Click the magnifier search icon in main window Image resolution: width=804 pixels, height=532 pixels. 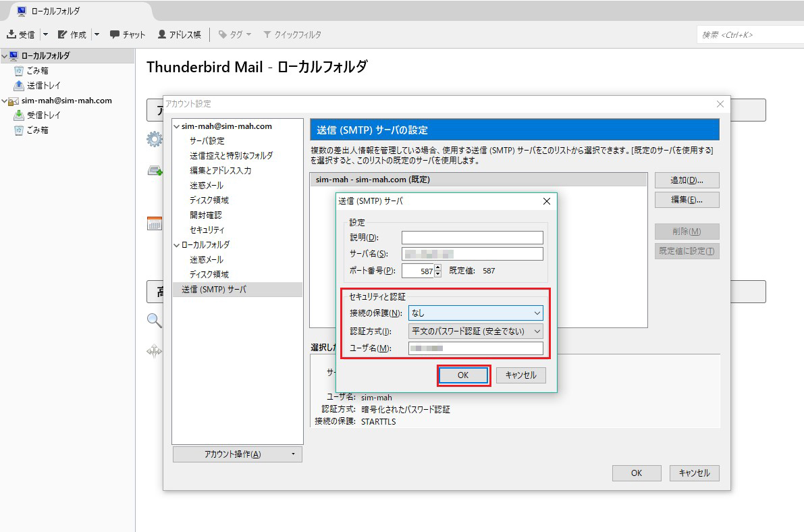[155, 321]
